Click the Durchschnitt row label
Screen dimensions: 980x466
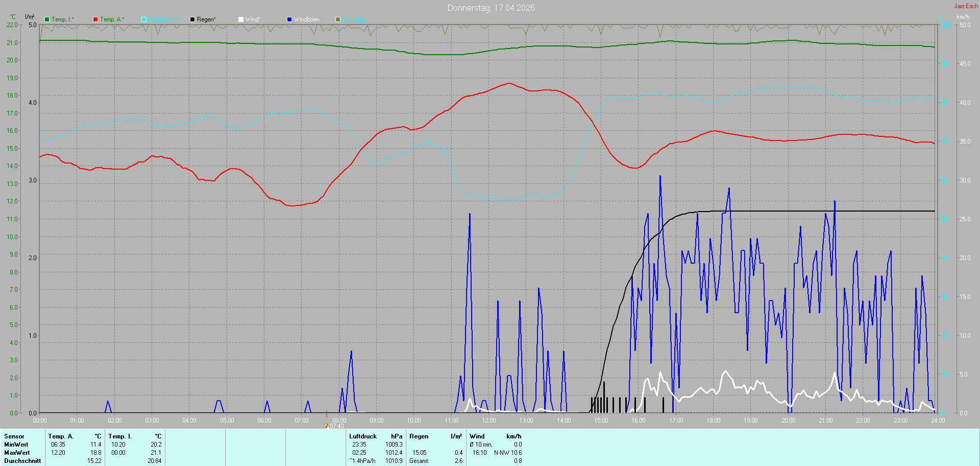(22, 461)
